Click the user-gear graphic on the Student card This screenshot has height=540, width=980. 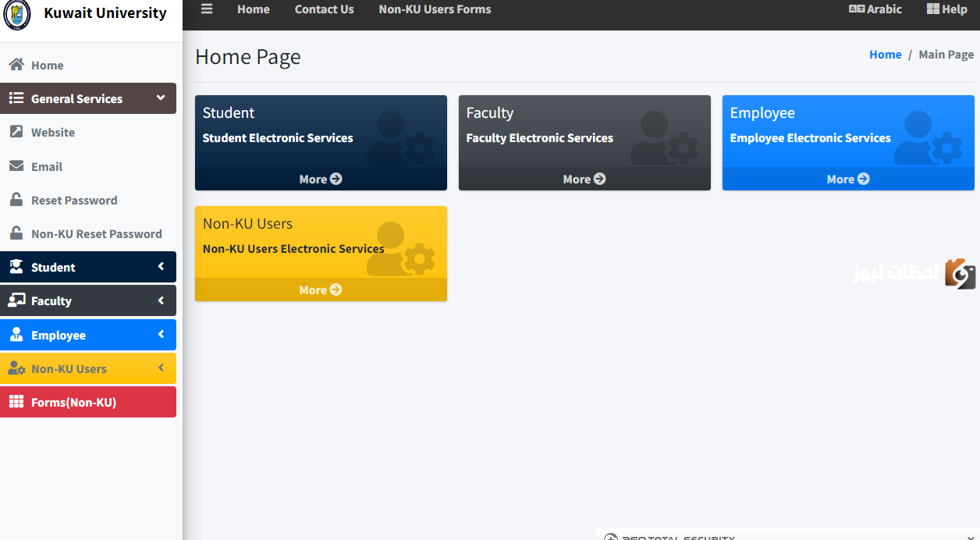coord(401,138)
